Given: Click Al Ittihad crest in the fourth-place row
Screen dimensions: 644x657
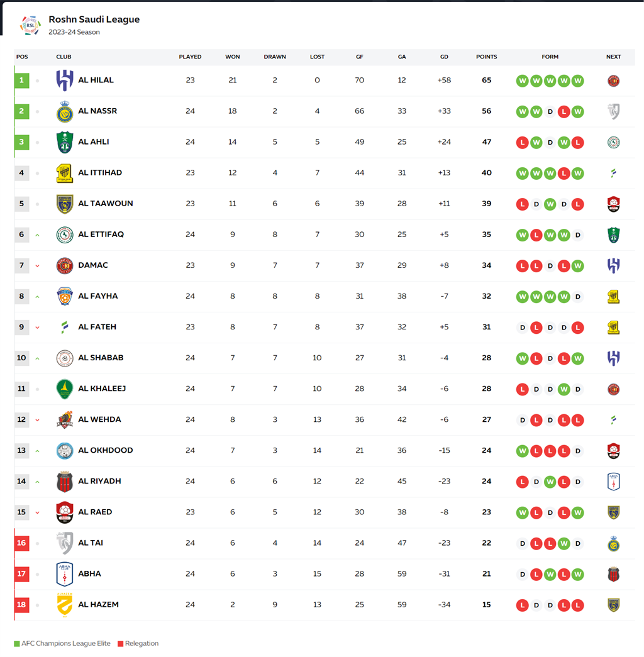Looking at the screenshot, I should (x=65, y=173).
